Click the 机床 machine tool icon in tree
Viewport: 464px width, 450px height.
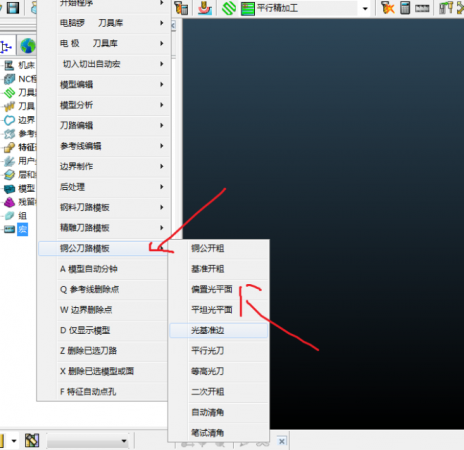pos(9,65)
